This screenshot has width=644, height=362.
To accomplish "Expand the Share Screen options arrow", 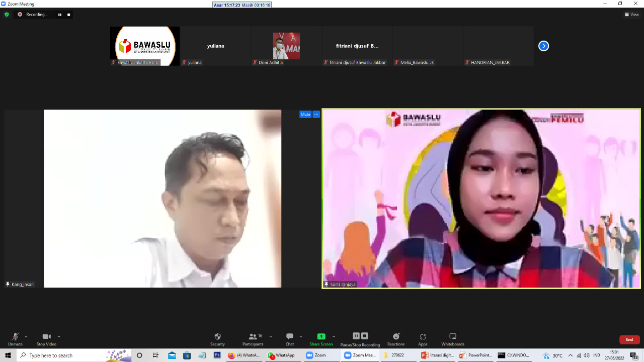I will point(334,336).
